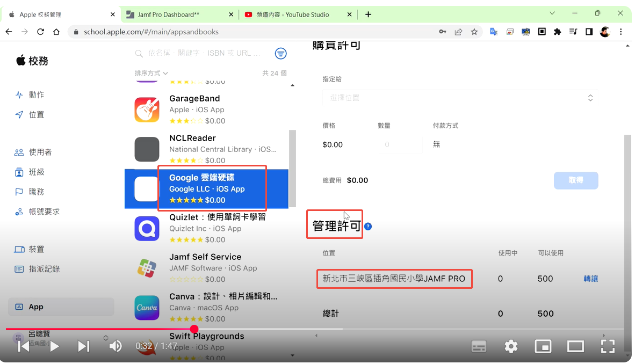Mute the video volume
This screenshot has width=635, height=364.
[x=116, y=346]
